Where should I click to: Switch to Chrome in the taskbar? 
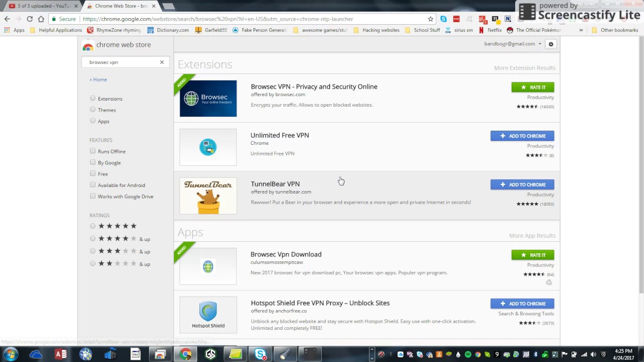[186, 354]
